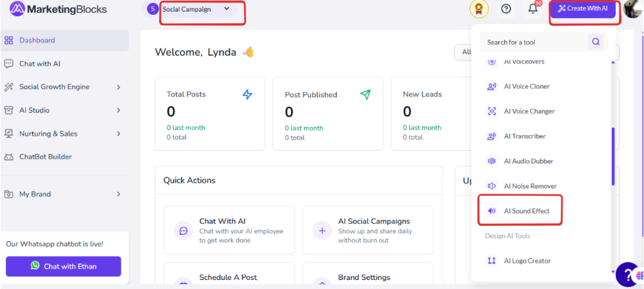Click the Social Growth Engine wand icon
644x289 pixels.
coord(8,87)
